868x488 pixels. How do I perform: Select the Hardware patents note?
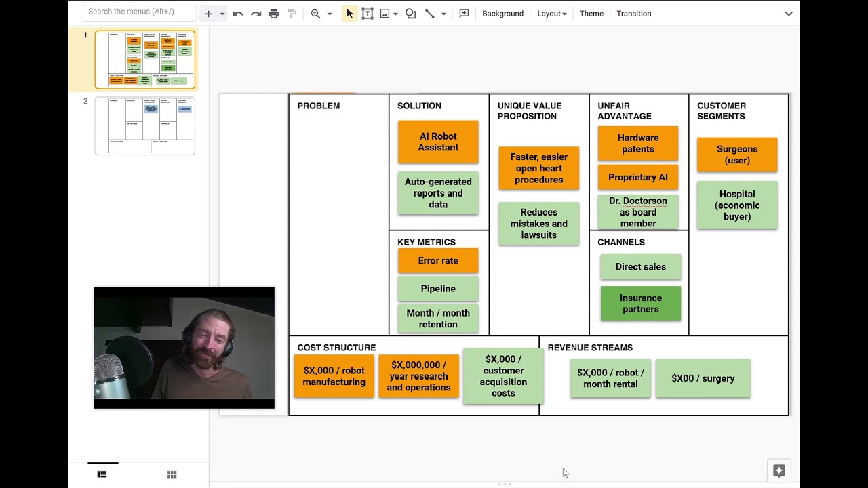coord(638,143)
